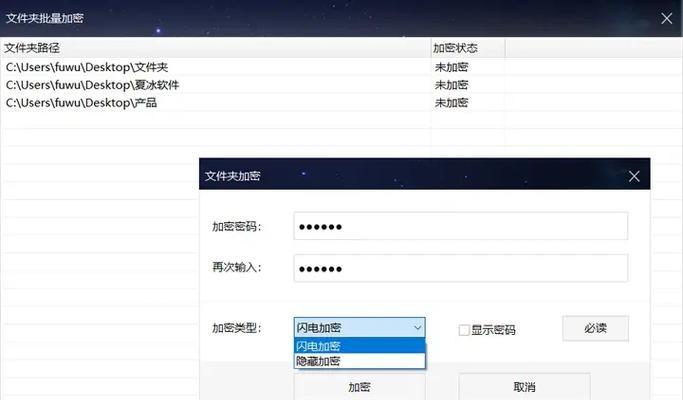The image size is (683, 400).
Task: Click 未加密 status of 夏冰软件 row
Action: point(451,85)
